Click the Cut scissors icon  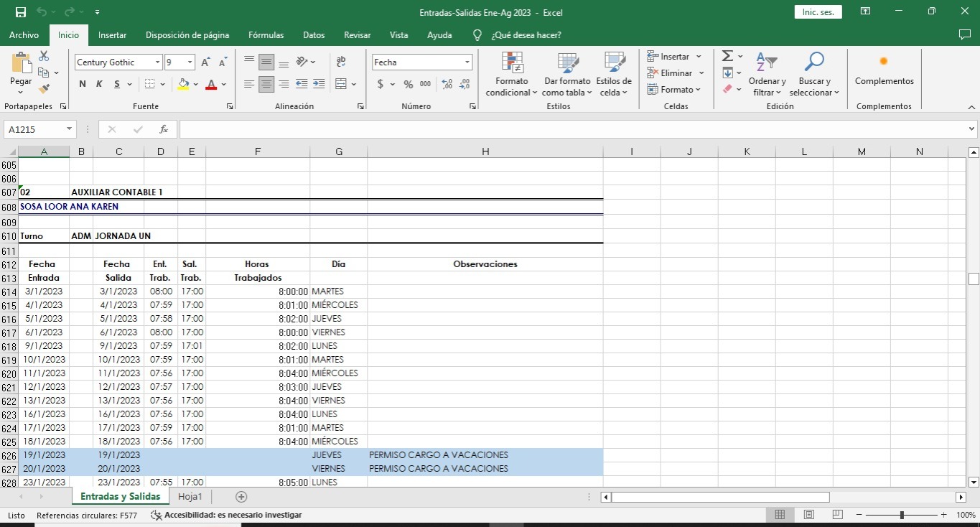coord(44,56)
